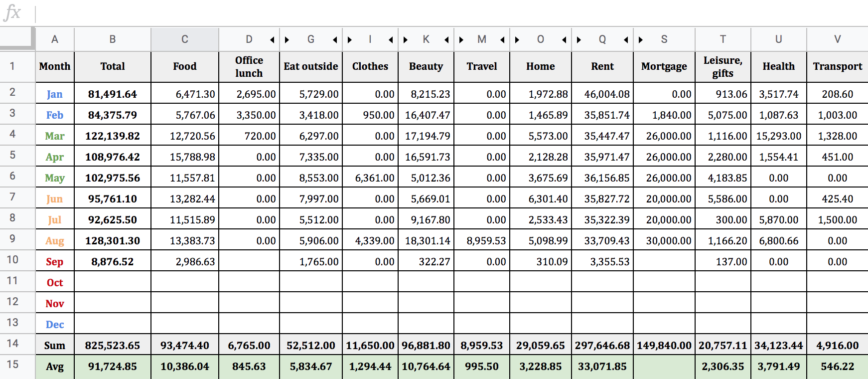This screenshot has width=868, height=379.
Task: Select the 'Mar' month cell
Action: [x=55, y=136]
